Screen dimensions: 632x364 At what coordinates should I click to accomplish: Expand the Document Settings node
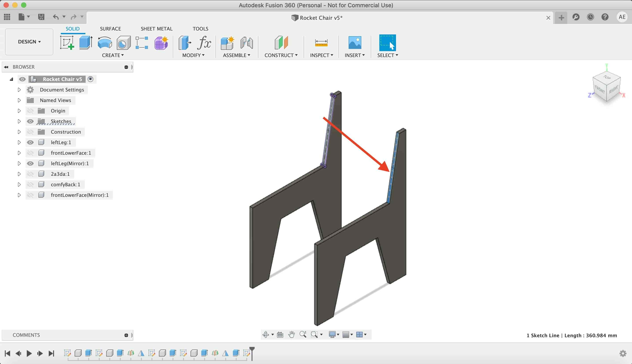pos(19,90)
